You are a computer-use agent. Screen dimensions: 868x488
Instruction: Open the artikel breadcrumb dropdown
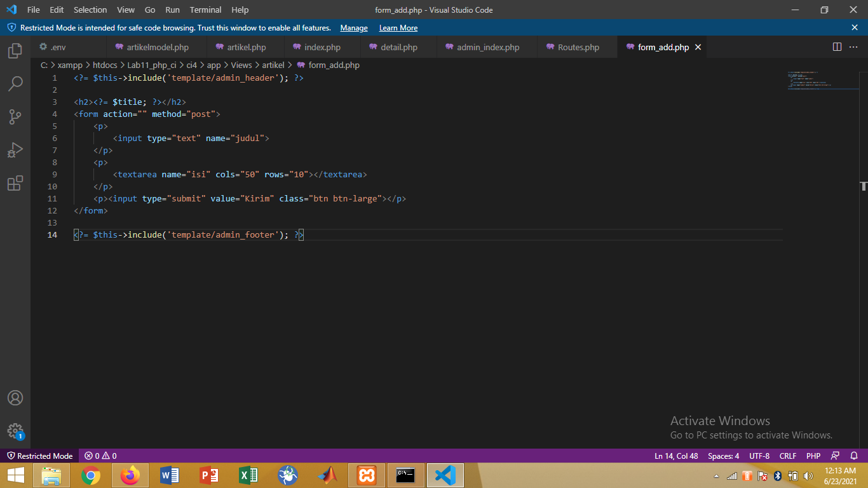point(273,65)
